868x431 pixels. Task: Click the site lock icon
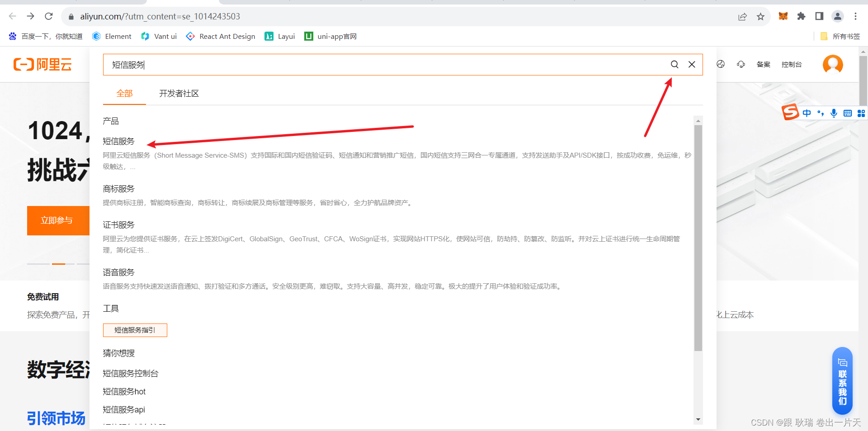(71, 17)
